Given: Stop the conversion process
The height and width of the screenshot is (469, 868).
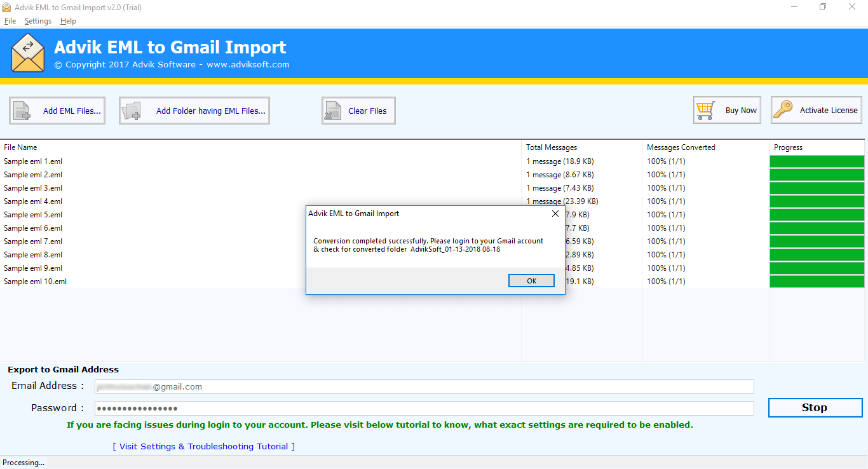Looking at the screenshot, I should point(815,408).
